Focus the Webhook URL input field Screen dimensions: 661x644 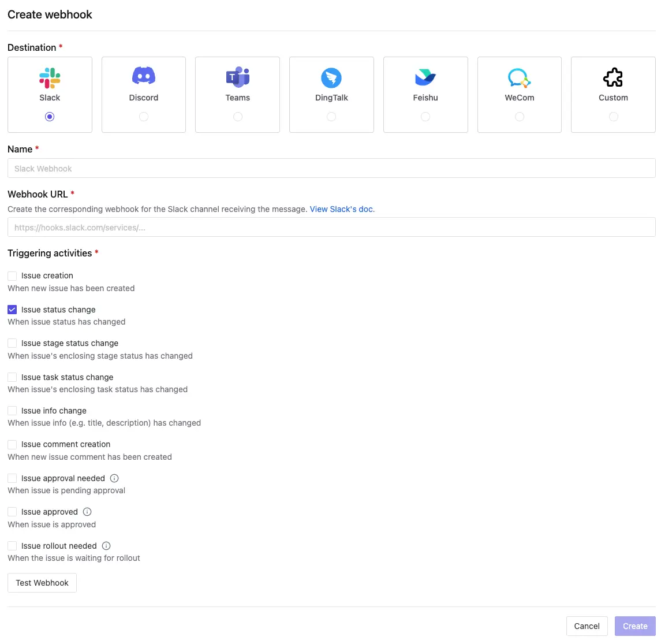(331, 228)
